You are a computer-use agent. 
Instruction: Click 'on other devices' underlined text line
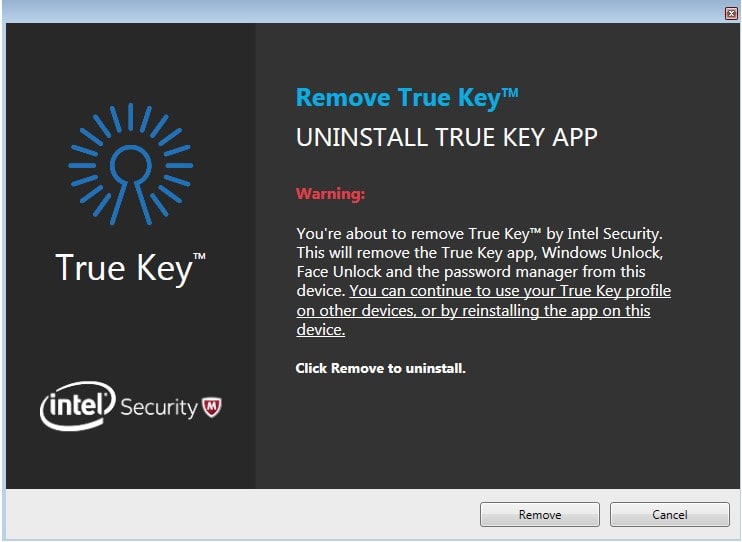tap(473, 311)
